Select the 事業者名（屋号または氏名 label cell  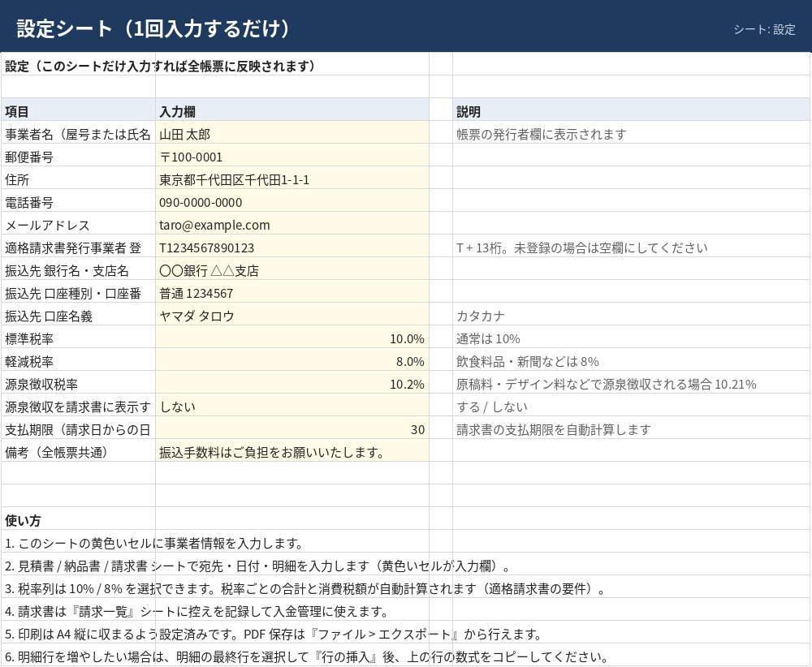(78, 132)
